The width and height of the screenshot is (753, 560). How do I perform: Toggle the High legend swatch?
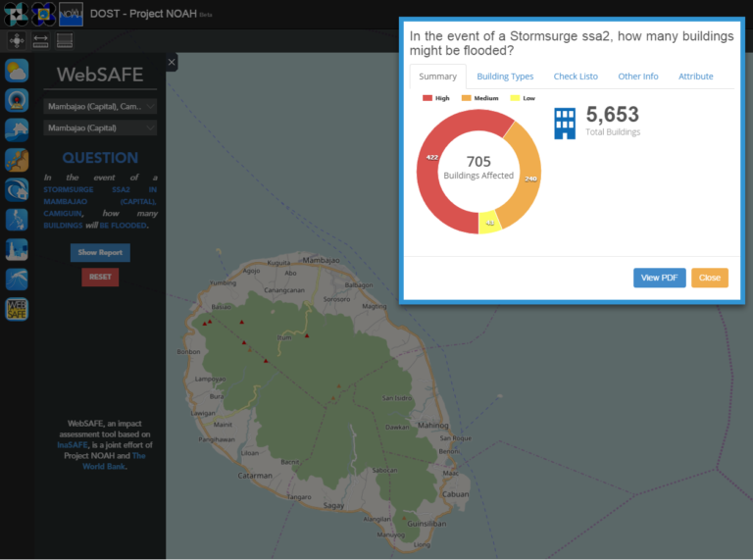coord(427,98)
